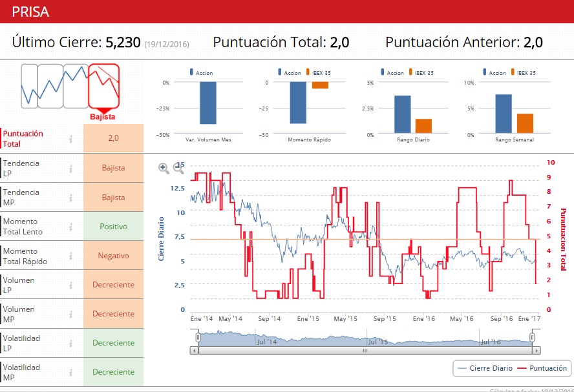This screenshot has width=574, height=392.
Task: Open info icon for Volatilidad LP
Action: click(70, 344)
